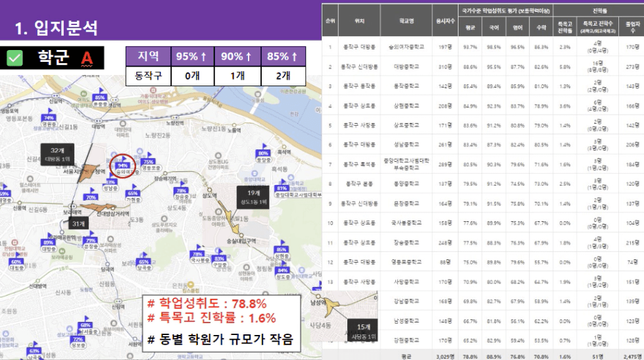This screenshot has width=644, height=360.
Task: Click the red A grade letter
Action: tap(87, 59)
